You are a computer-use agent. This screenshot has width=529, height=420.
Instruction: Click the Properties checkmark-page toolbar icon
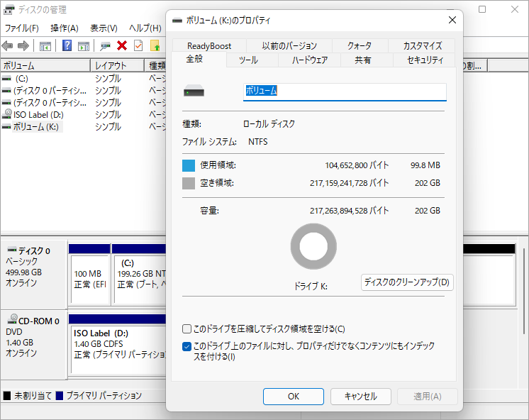point(138,46)
